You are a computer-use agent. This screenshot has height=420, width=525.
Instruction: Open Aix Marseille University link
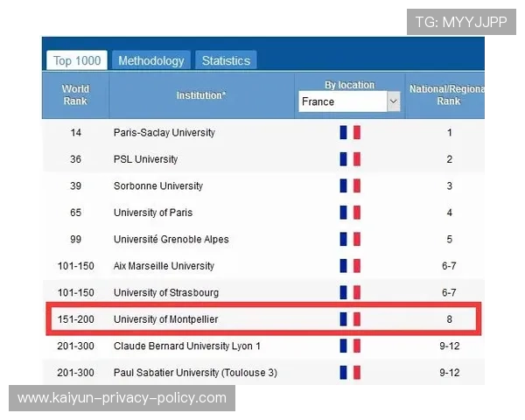coord(164,266)
